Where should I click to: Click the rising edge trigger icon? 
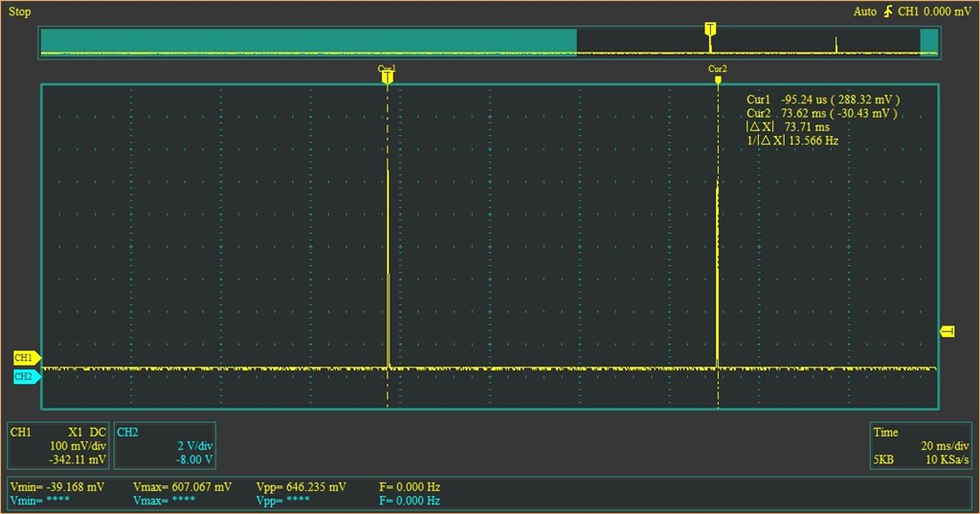(888, 11)
